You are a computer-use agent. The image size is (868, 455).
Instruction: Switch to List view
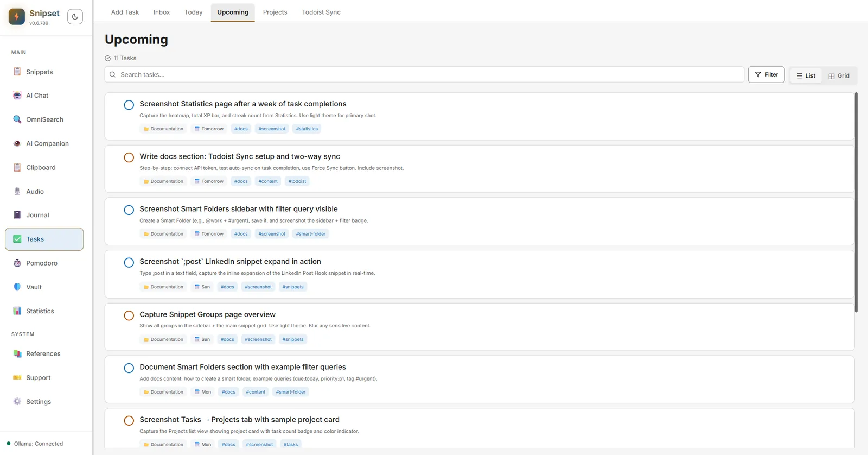[x=806, y=75]
